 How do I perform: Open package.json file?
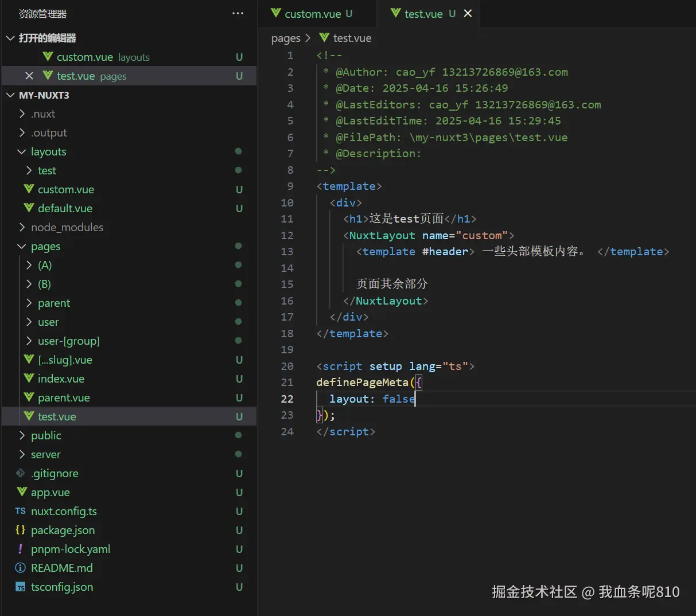129,530
